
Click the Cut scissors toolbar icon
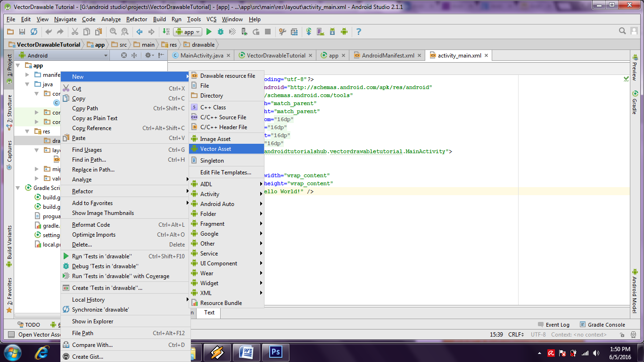pyautogui.click(x=75, y=32)
